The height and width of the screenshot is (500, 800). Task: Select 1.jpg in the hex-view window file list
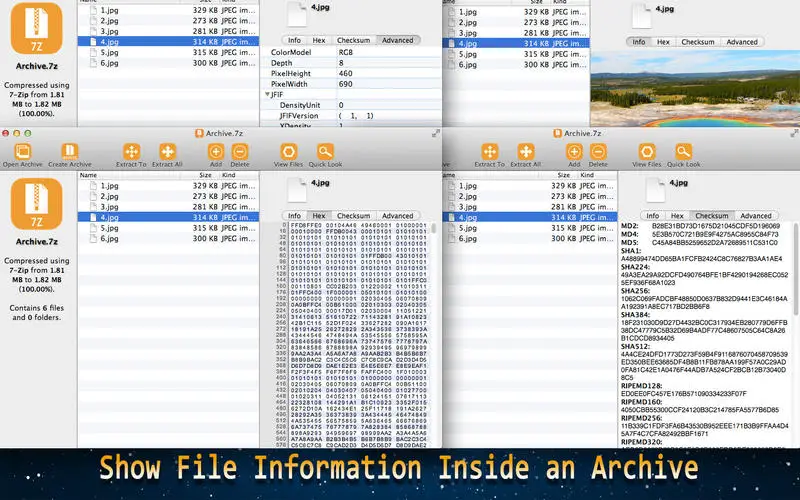pos(168,186)
